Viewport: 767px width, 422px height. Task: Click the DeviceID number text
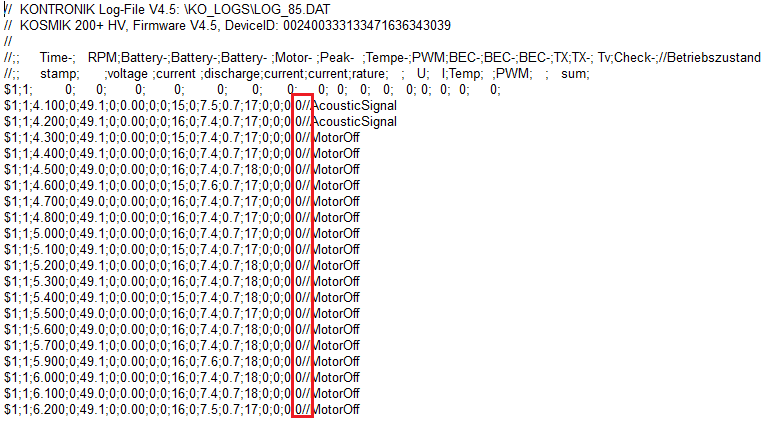(x=367, y=25)
